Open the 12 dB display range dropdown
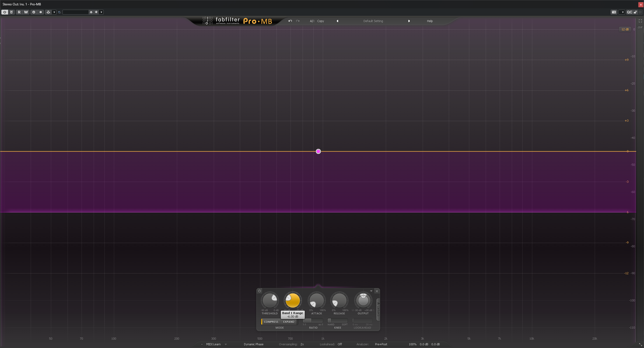This screenshot has height=348, width=644. [625, 29]
